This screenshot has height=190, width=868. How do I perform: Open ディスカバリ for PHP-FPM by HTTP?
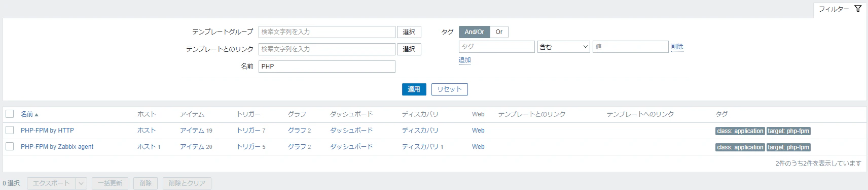click(420, 131)
